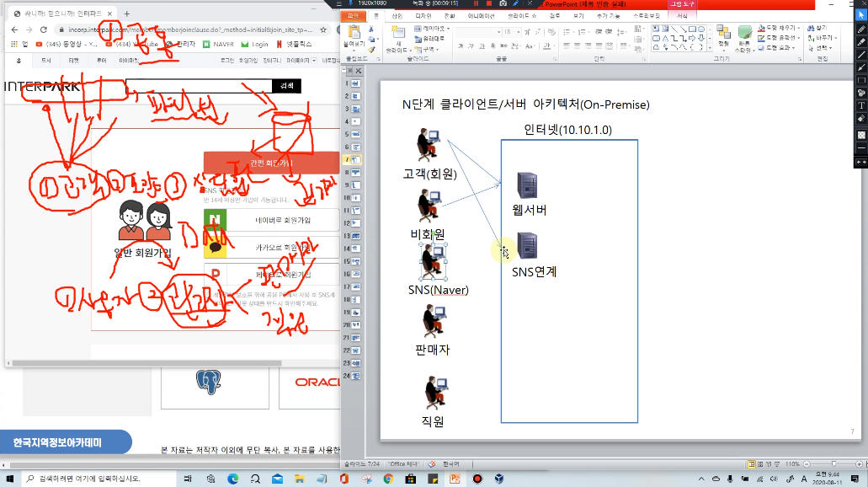Image resolution: width=868 pixels, height=487 pixels.
Task: Take a snapshot with recorder camera icon
Action: tap(503, 3)
